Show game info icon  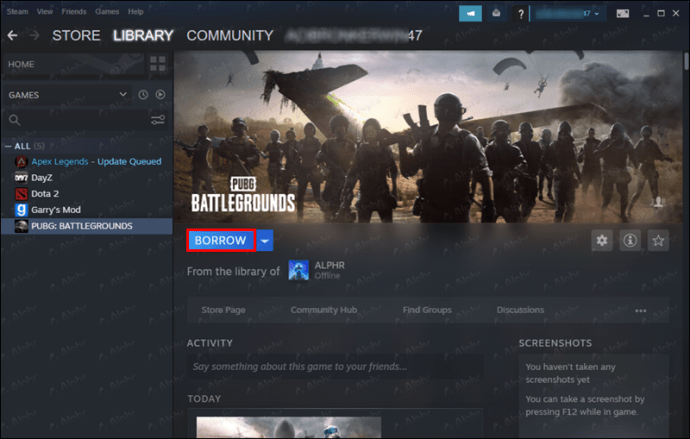point(630,241)
